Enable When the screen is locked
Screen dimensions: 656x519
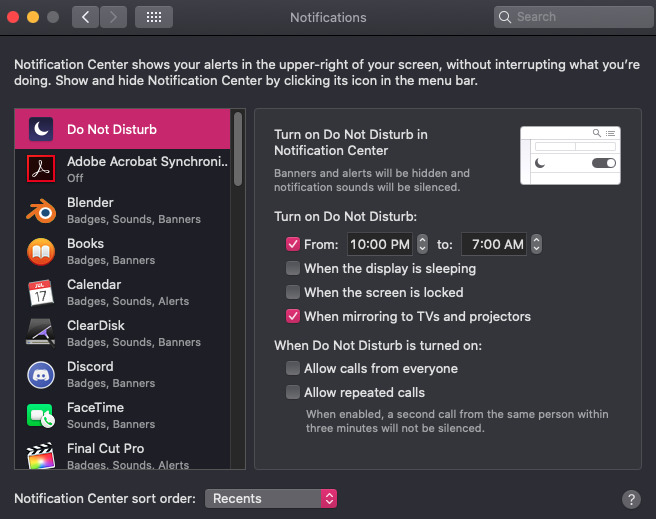[293, 292]
